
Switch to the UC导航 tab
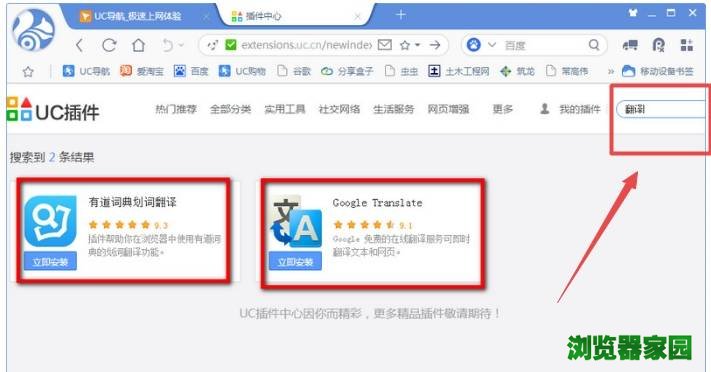[137, 16]
